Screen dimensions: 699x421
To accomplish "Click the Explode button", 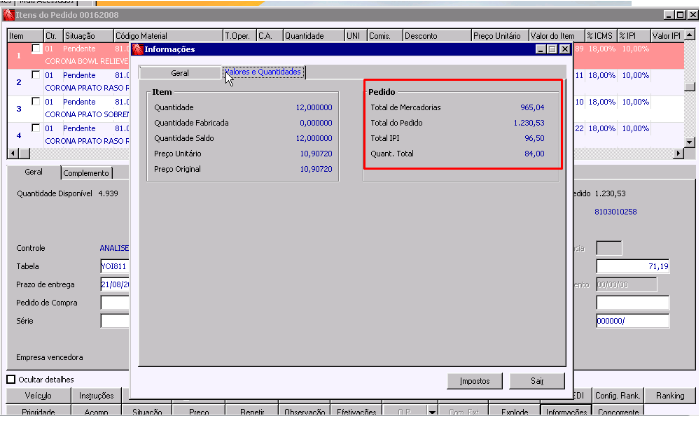I will pos(514,412).
